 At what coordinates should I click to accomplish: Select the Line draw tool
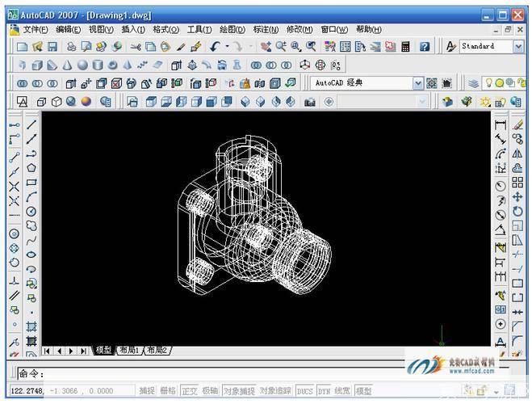[31, 124]
